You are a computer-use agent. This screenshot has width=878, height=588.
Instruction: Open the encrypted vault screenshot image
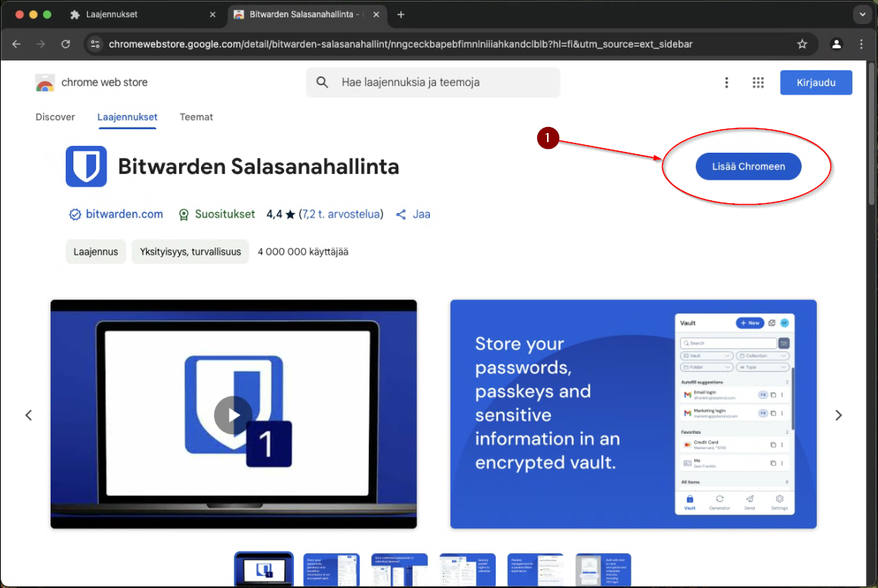point(633,414)
